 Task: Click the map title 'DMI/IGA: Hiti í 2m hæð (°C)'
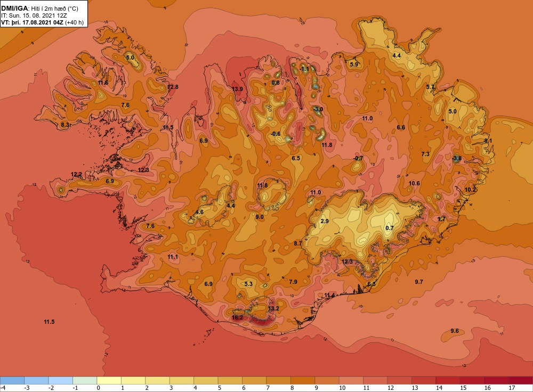point(39,8)
